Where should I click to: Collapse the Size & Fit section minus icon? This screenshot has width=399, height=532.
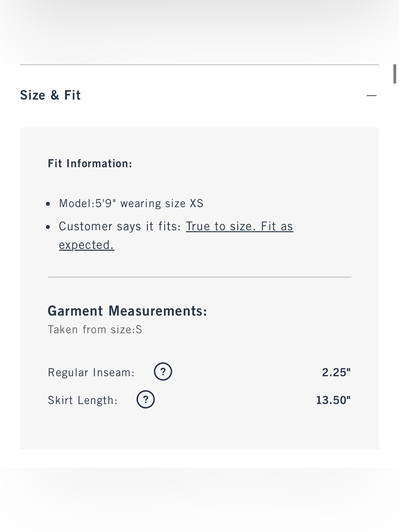[x=371, y=96]
